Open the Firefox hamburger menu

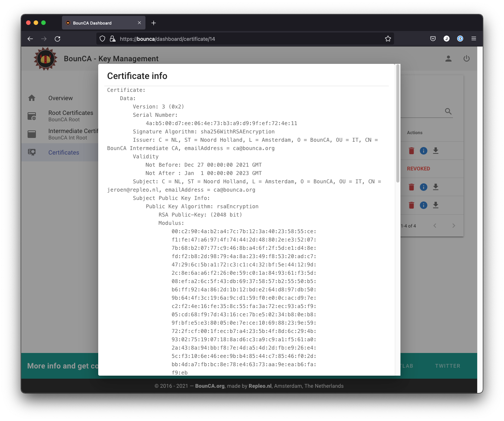click(x=474, y=39)
